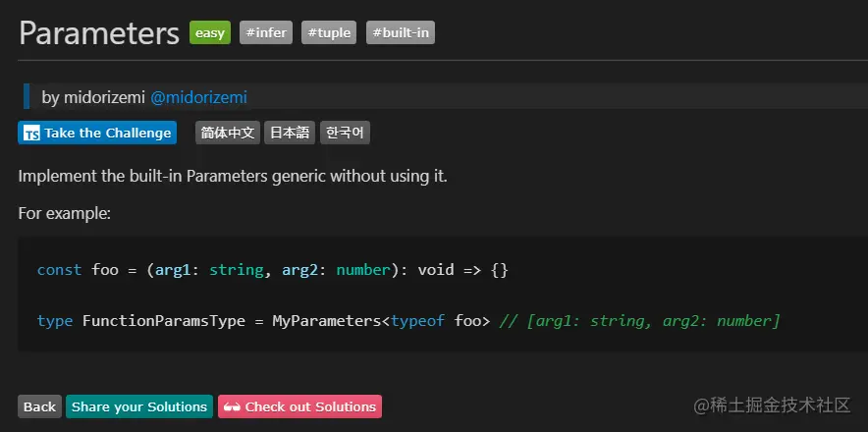
Task: Open Check out Solutions text
Action: [310, 406]
